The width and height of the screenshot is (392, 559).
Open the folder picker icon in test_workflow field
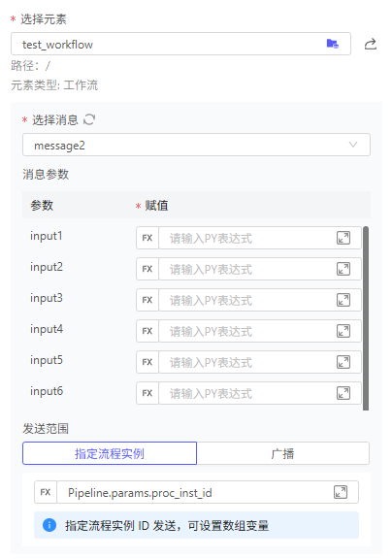click(332, 44)
